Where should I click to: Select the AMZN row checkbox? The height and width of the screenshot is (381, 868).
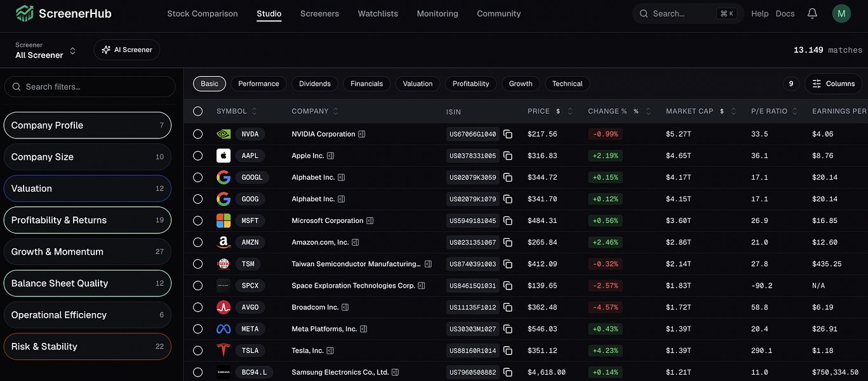(x=197, y=242)
